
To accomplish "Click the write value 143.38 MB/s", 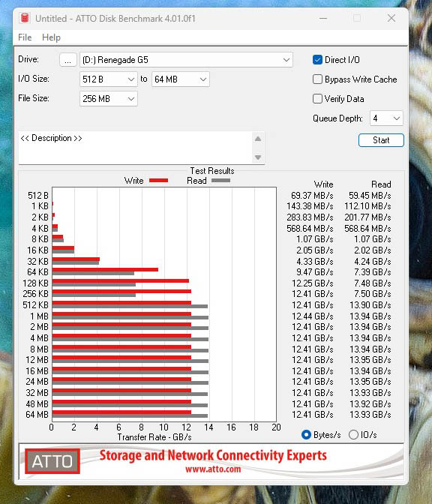I will pos(310,206).
